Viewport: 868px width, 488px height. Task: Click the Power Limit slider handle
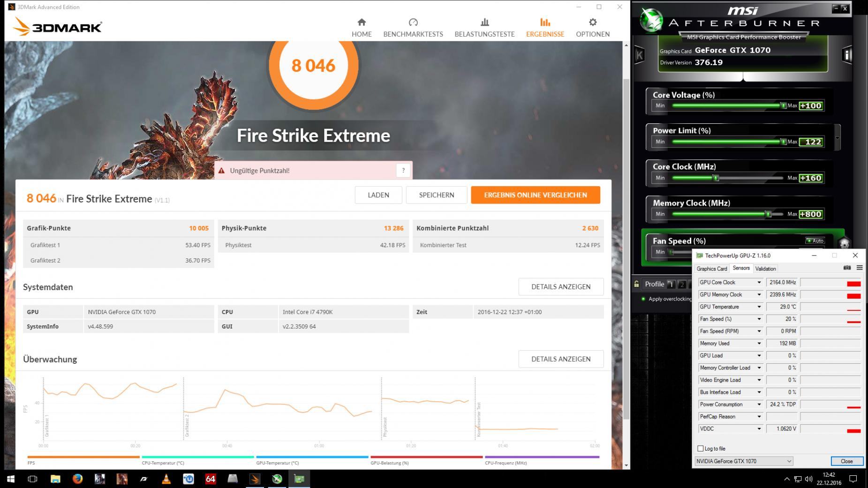tap(783, 141)
